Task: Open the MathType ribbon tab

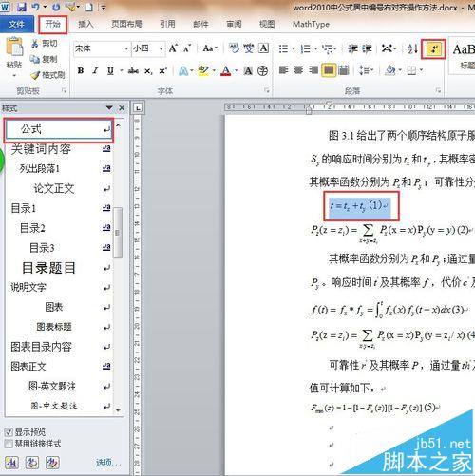Action: (x=311, y=24)
